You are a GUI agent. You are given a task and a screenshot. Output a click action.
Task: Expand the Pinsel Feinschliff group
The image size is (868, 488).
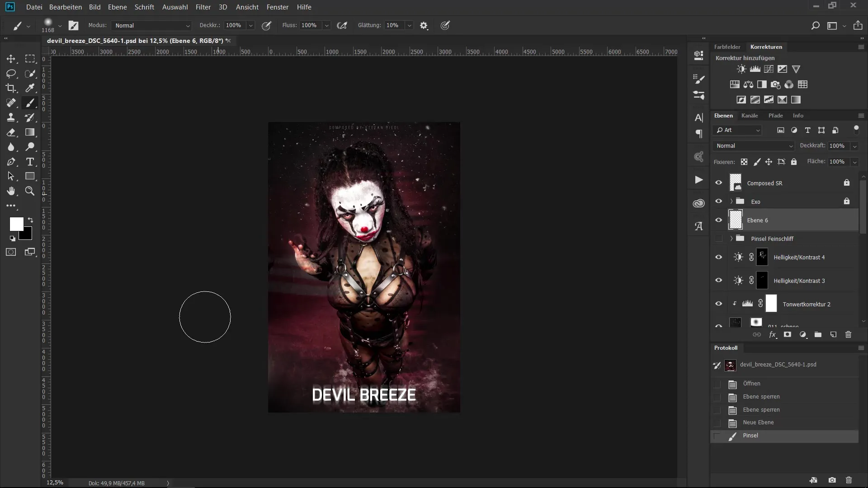(x=731, y=239)
